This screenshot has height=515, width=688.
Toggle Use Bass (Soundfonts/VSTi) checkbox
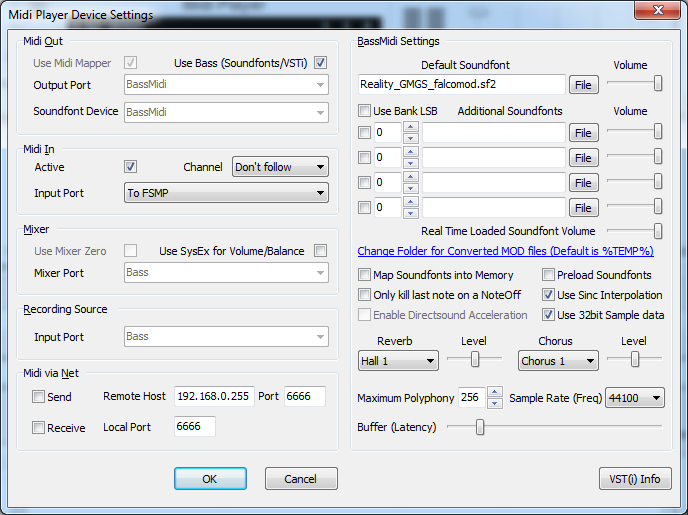coord(320,63)
